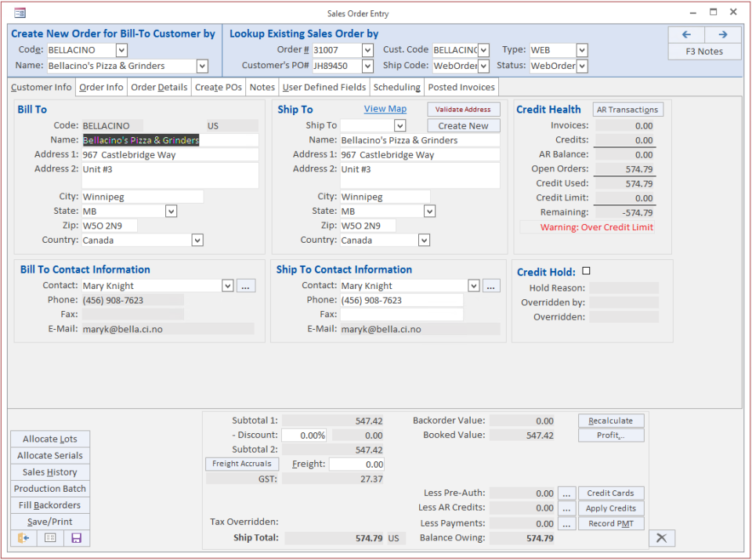Open the Less Payments ellipsis
The image size is (752, 560).
[x=566, y=523]
